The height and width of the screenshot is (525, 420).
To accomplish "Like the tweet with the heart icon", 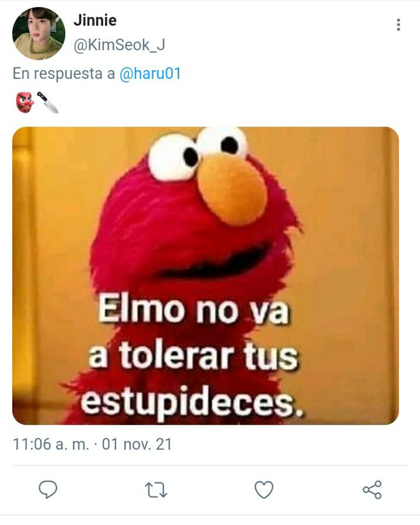I will coord(264,490).
